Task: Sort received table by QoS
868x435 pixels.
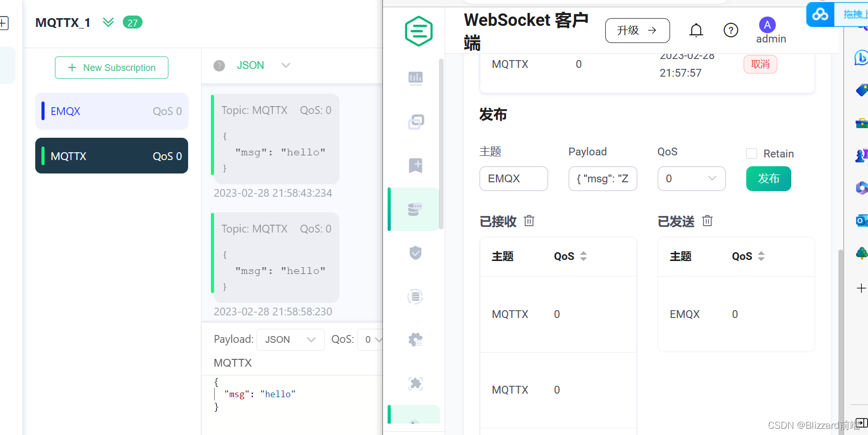Action: [x=584, y=256]
